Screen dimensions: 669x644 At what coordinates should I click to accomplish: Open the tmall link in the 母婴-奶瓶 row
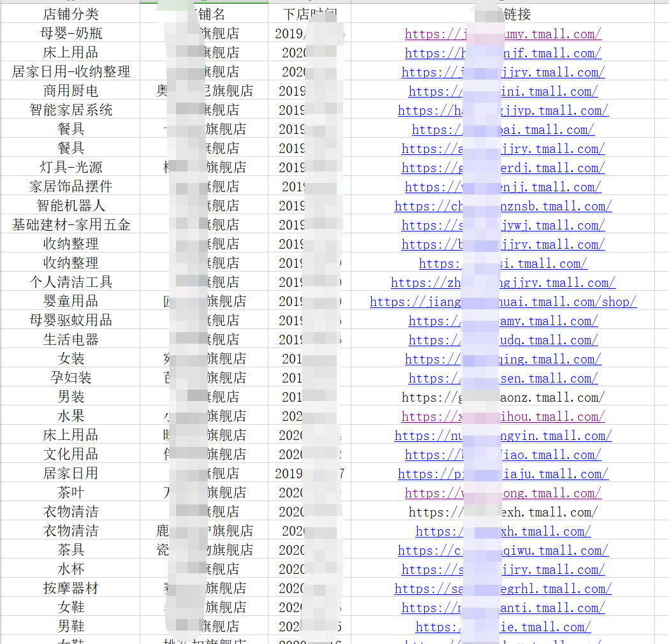pyautogui.click(x=503, y=34)
